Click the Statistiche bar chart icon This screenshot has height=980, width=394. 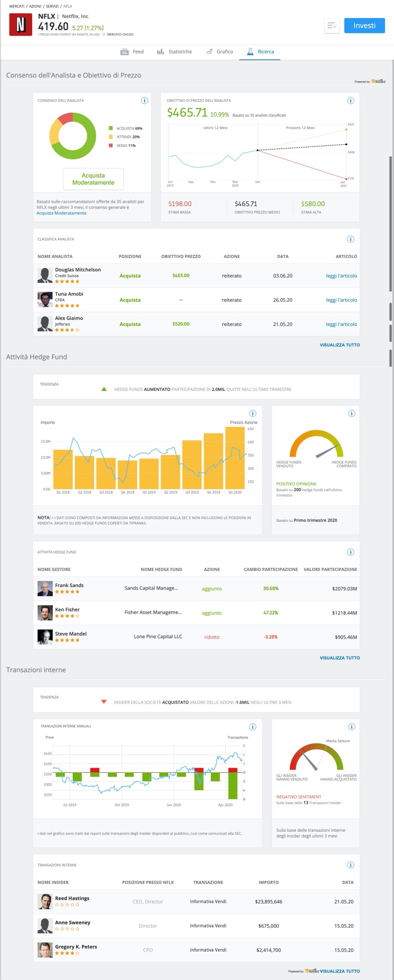point(160,52)
